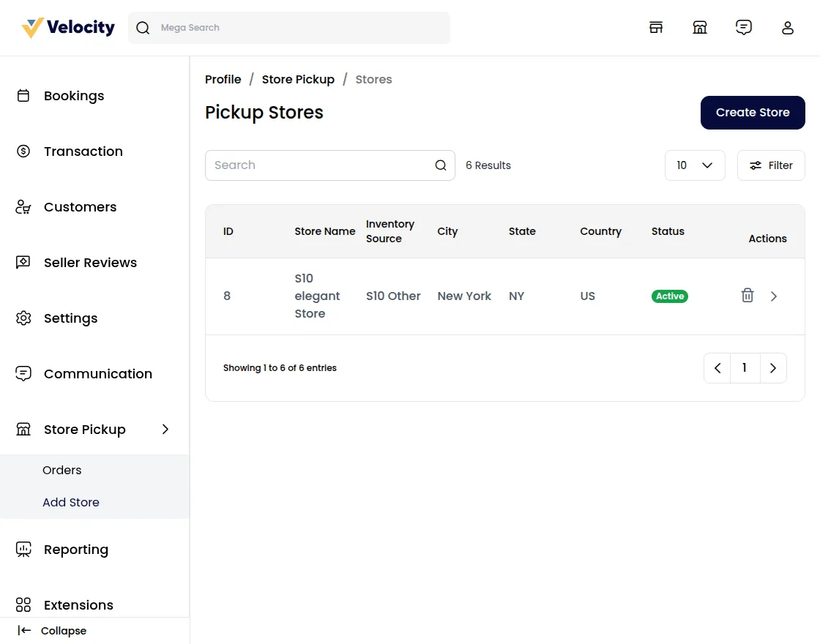
Task: Select Orders under Store Pickup
Action: point(61,470)
